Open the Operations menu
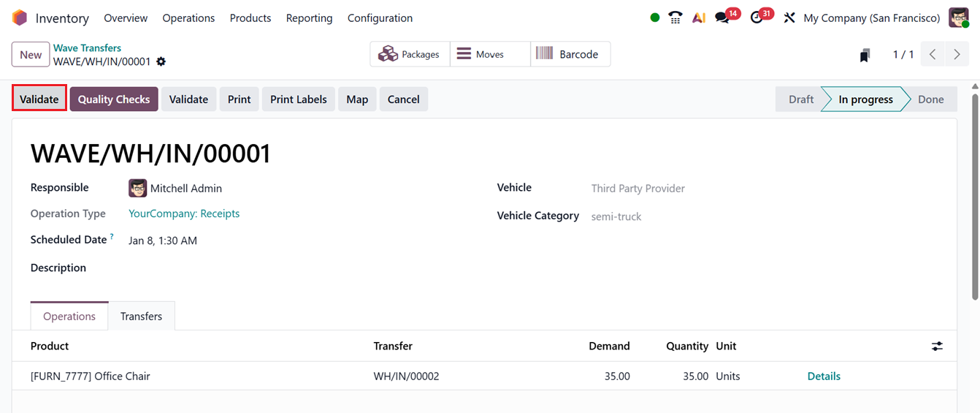Image resolution: width=980 pixels, height=413 pixels. [188, 18]
